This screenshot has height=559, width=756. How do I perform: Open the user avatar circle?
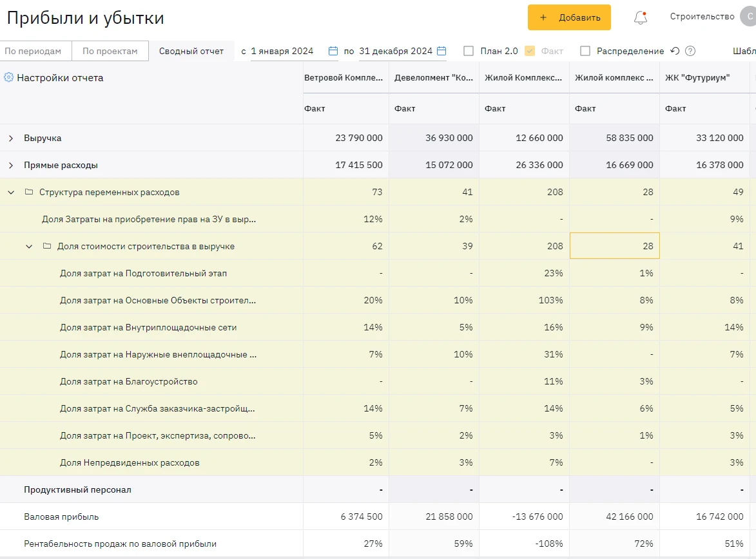[x=748, y=16]
